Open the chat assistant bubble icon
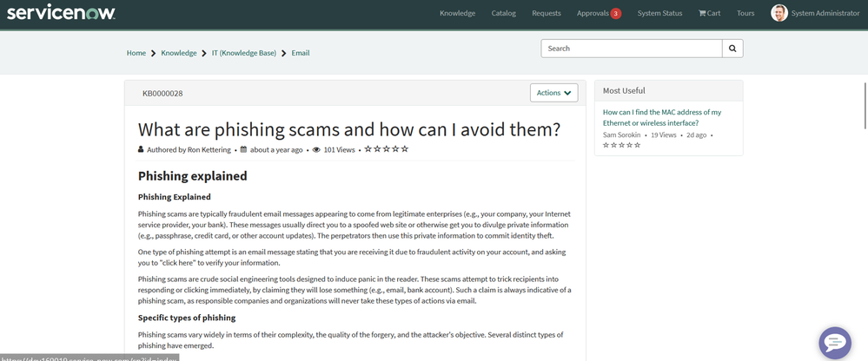The height and width of the screenshot is (361, 868). coord(834,343)
